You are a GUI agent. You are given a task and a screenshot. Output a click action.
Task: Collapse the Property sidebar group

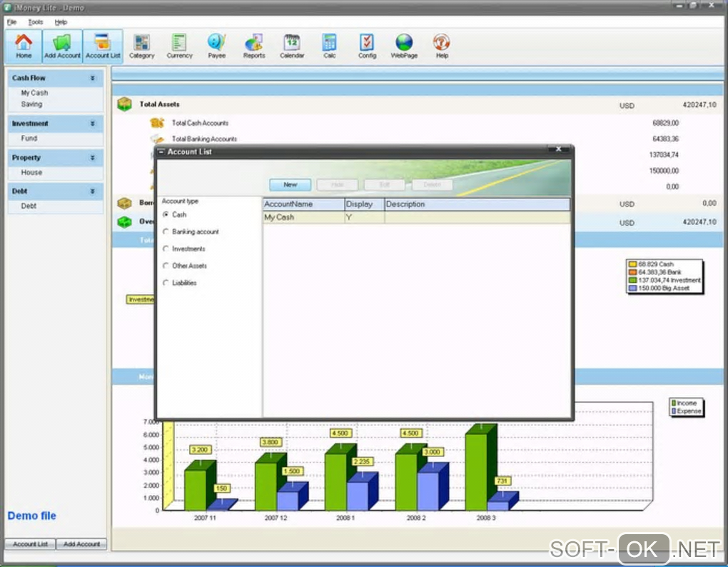coord(92,158)
